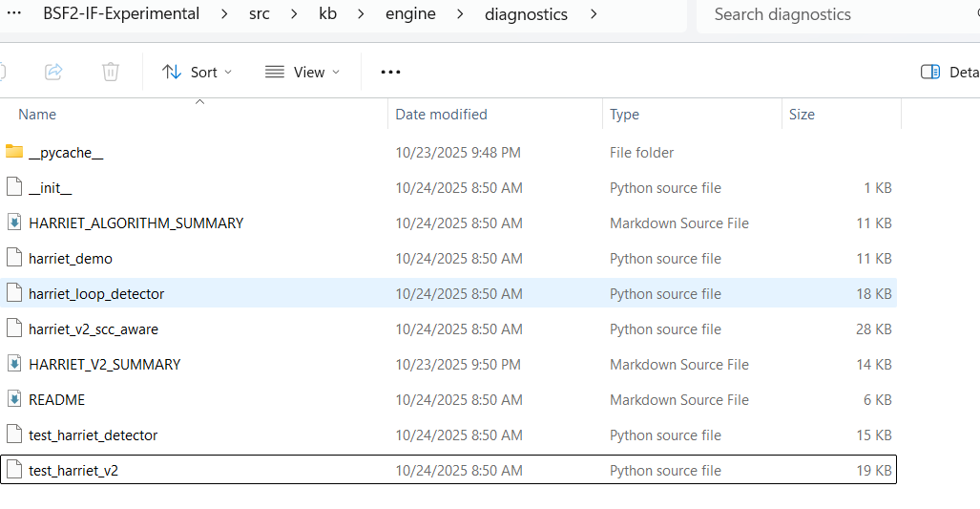Click the Share icon in toolbar
Image resolution: width=980 pixels, height=509 pixels.
pyautogui.click(x=54, y=72)
